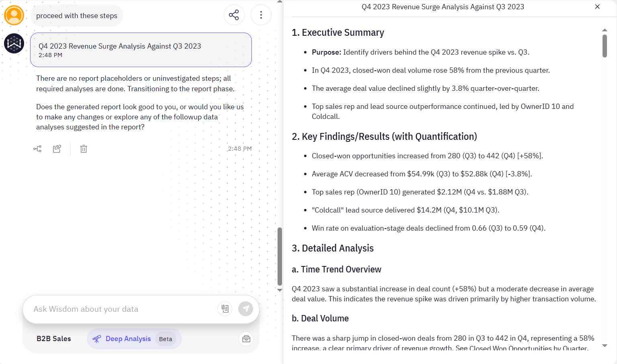Click the Wisdom bot avatar
This screenshot has width=617, height=364.
(14, 43)
